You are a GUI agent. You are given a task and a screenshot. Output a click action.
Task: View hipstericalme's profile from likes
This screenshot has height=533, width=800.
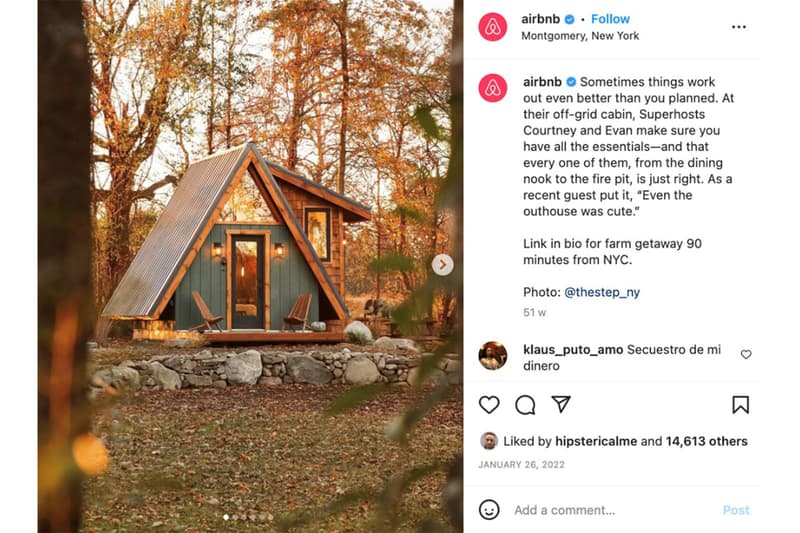point(596,441)
